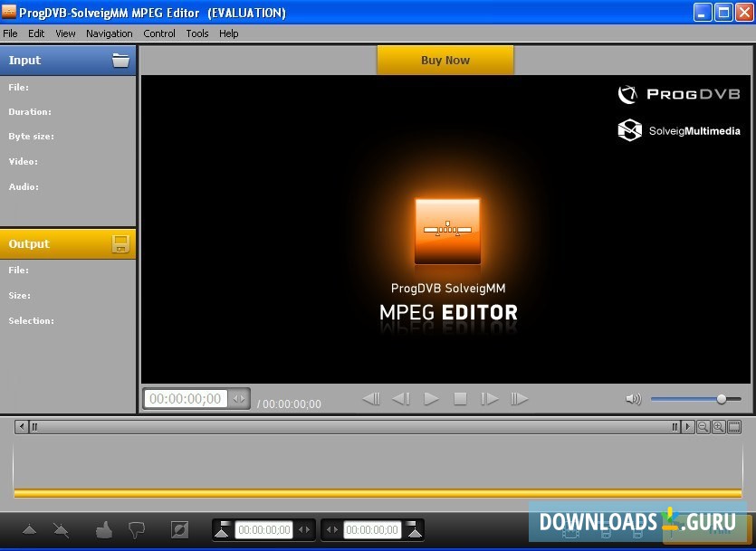Jump to the previous marker with double-bar rewind

371,399
